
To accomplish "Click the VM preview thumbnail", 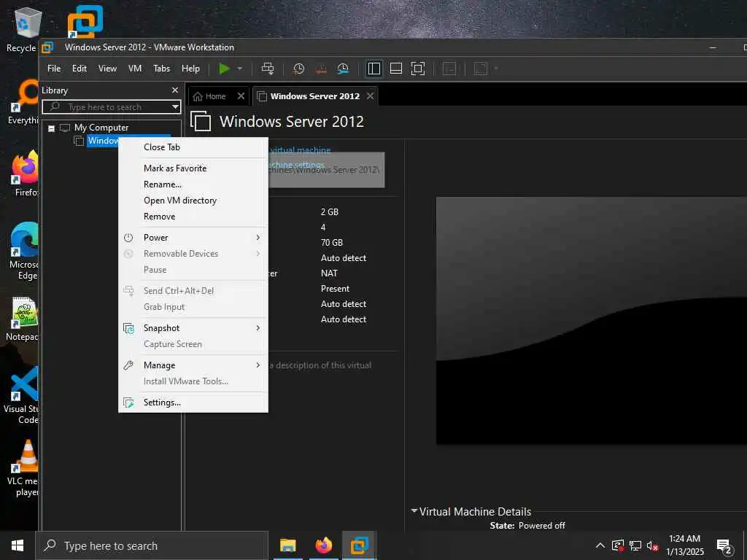I will [x=591, y=321].
